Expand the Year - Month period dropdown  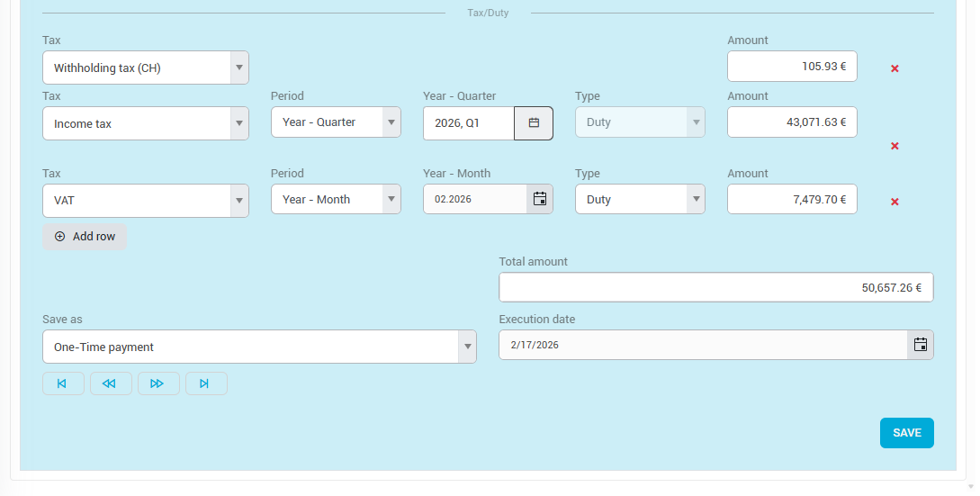[x=391, y=199]
